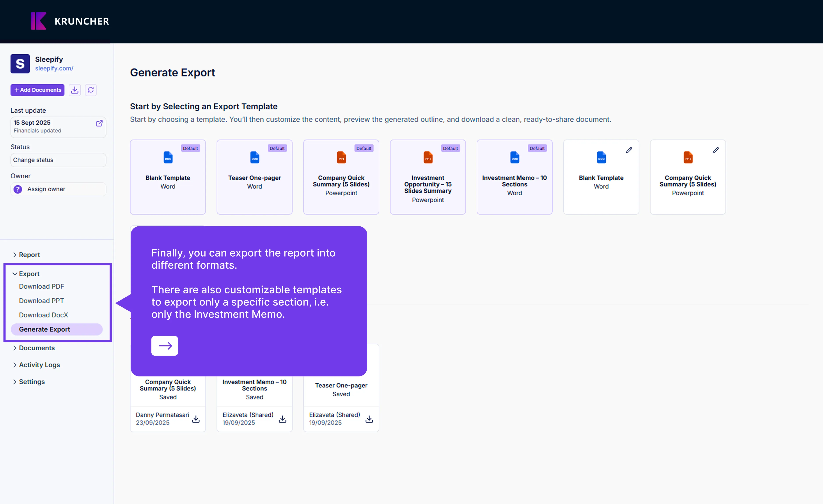
Task: Click the refresh icon beside Add Documents
Action: click(90, 90)
